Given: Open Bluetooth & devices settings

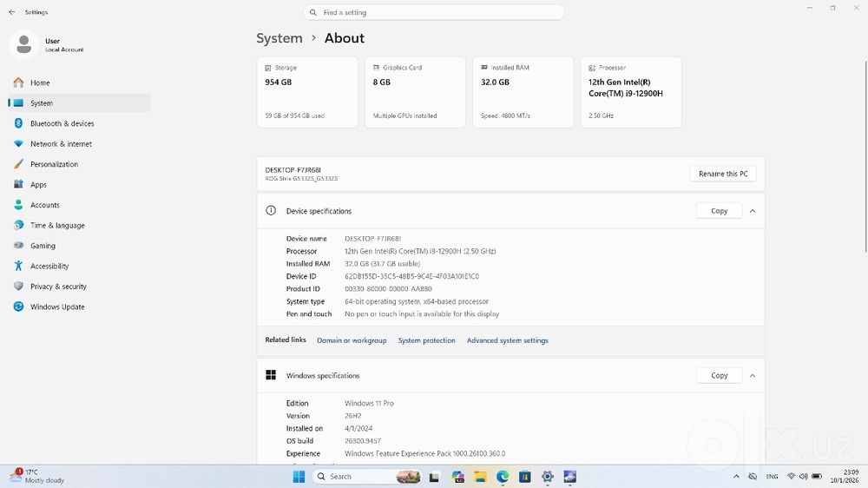Looking at the screenshot, I should 79,123.
